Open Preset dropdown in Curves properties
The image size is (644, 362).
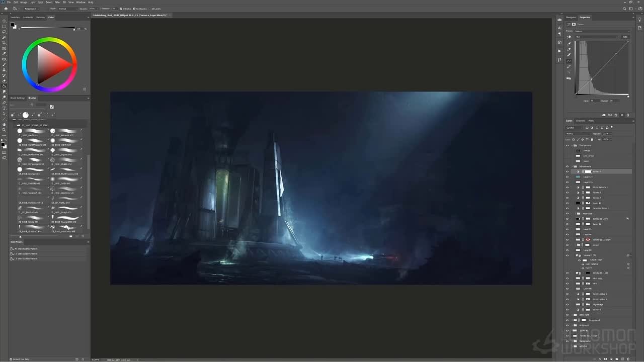(x=601, y=31)
